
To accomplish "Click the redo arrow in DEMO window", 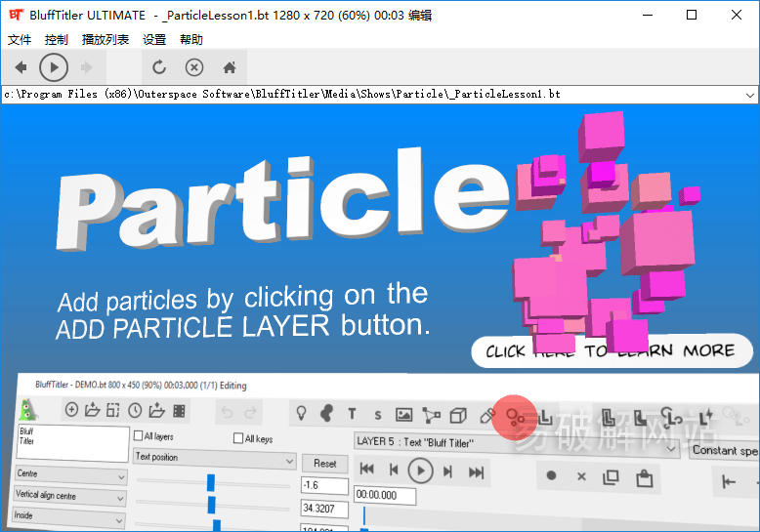I will [251, 413].
